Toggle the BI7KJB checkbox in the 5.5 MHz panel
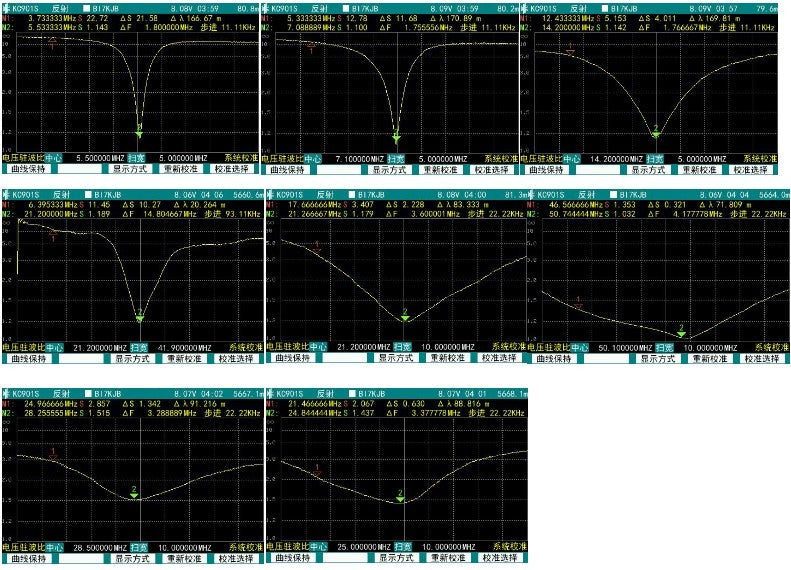The width and height of the screenshot is (791, 570). (x=88, y=5)
